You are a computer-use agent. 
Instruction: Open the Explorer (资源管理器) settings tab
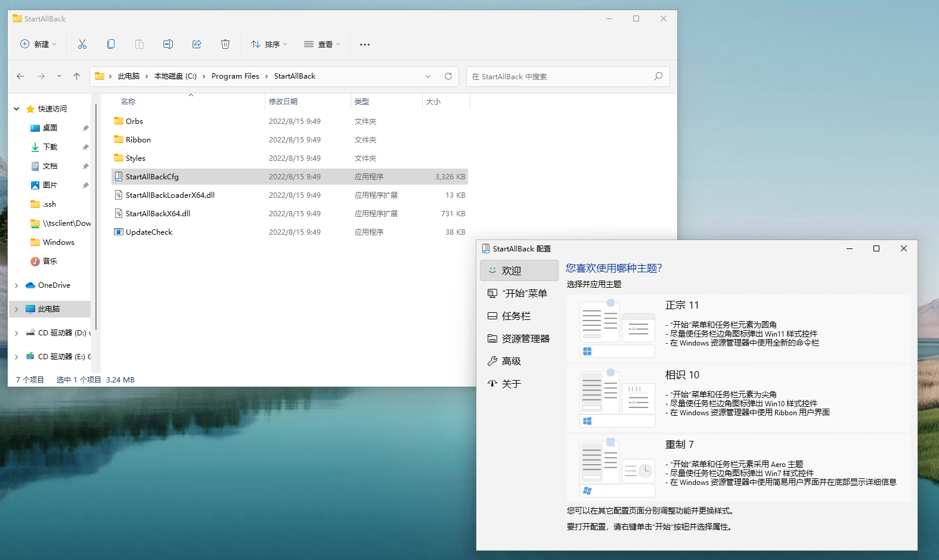[x=519, y=338]
